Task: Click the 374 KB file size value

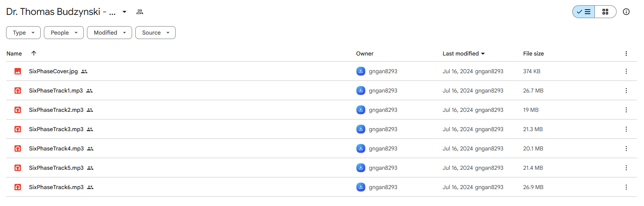Action: coord(532,71)
